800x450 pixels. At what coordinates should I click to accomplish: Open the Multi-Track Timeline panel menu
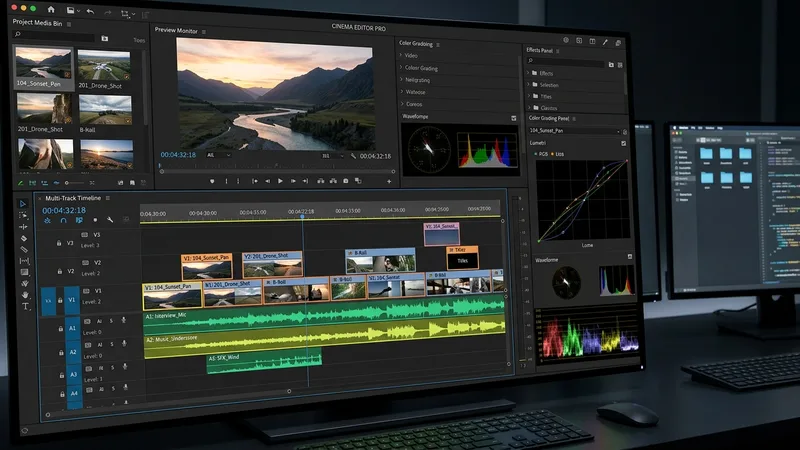[x=108, y=198]
